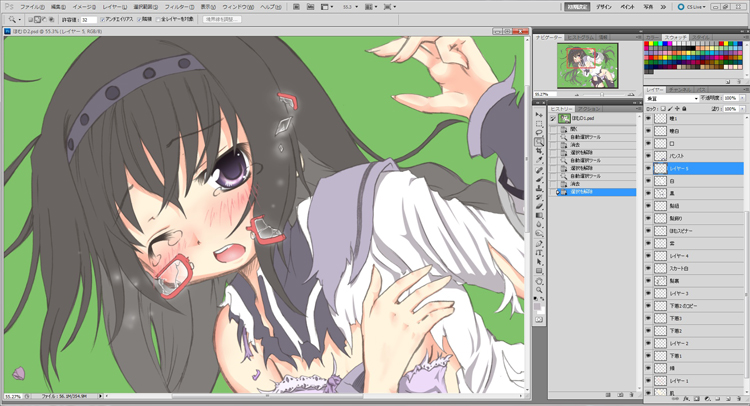The height and width of the screenshot is (406, 750).
Task: Swap foreground and background colors
Action: click(x=542, y=298)
